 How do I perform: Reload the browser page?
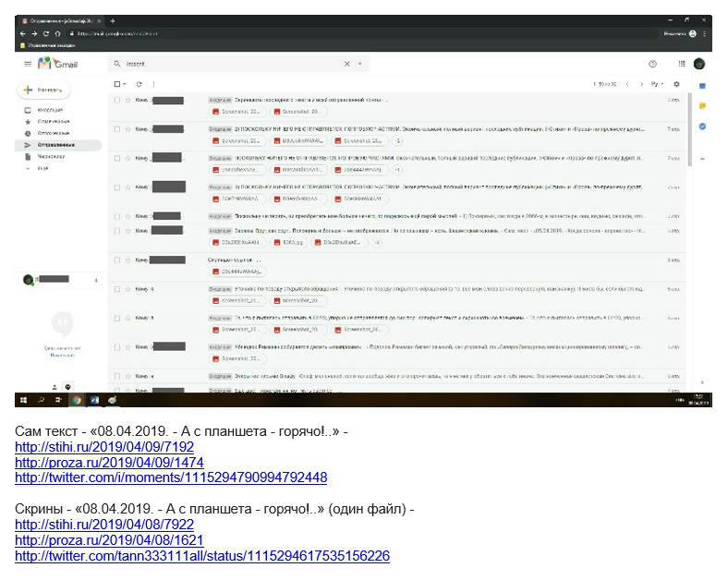point(46,33)
